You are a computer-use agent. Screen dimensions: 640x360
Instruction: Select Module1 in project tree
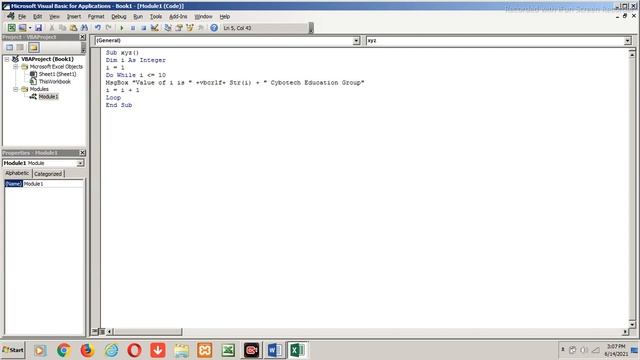tap(49, 97)
